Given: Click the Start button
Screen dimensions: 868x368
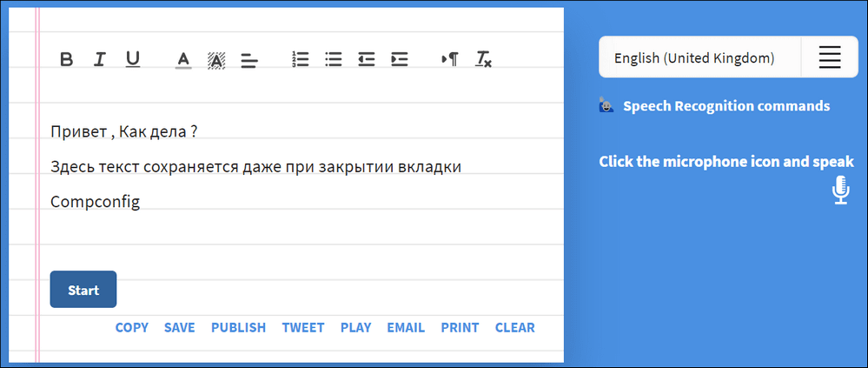Looking at the screenshot, I should [83, 290].
